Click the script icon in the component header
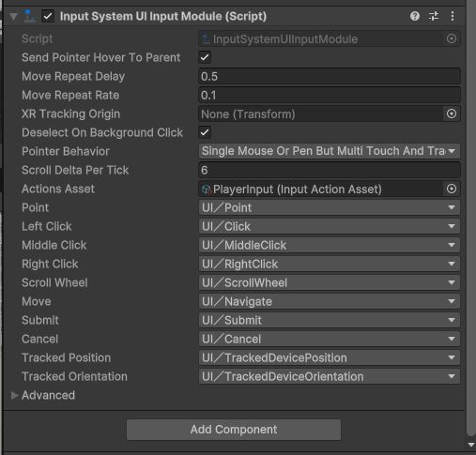This screenshot has height=455, width=476. (x=29, y=16)
